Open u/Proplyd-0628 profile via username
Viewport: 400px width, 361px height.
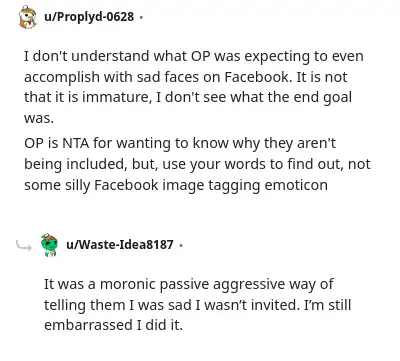89,17
